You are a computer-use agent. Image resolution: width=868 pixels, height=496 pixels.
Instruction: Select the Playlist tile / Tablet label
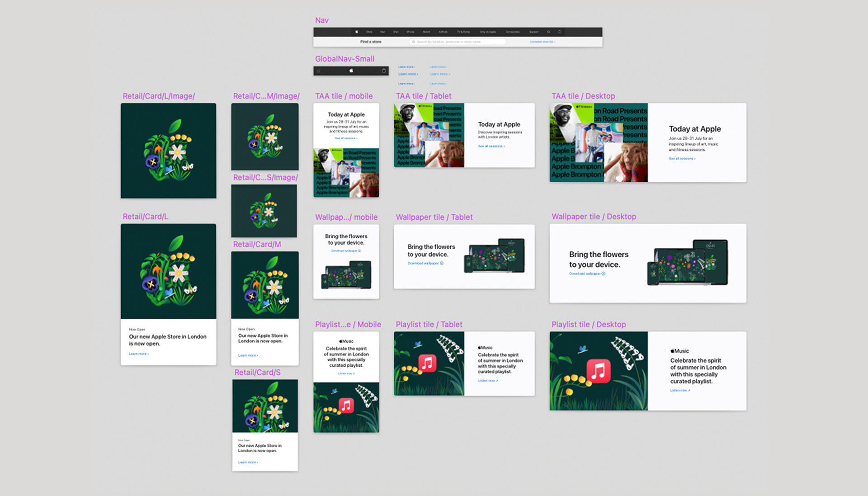pyautogui.click(x=429, y=325)
